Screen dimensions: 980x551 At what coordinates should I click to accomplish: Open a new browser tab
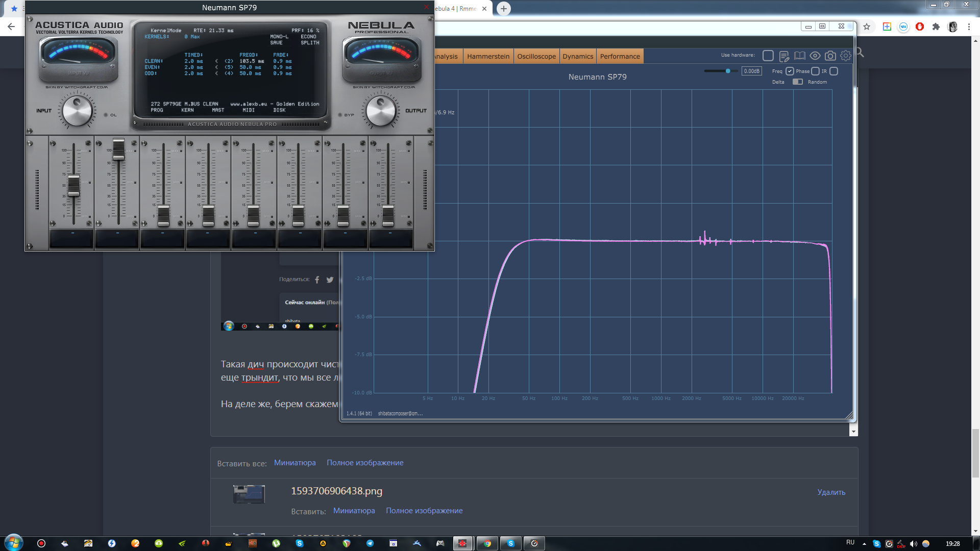(x=503, y=9)
